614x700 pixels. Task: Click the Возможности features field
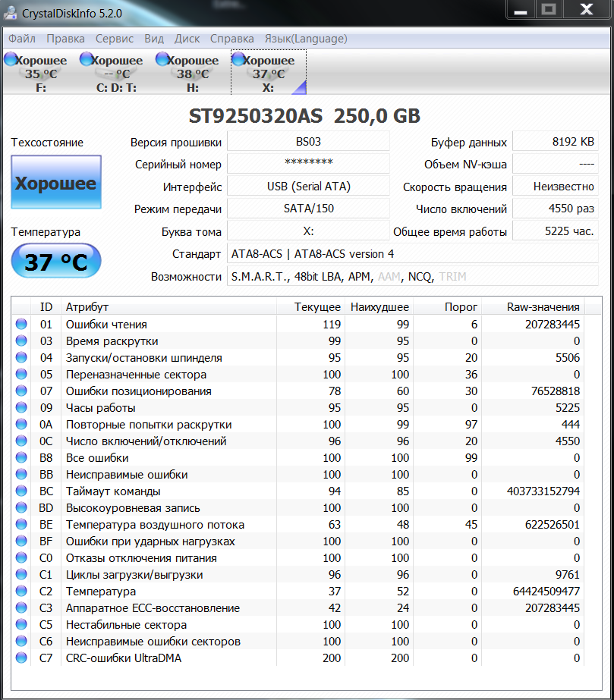tap(413, 276)
